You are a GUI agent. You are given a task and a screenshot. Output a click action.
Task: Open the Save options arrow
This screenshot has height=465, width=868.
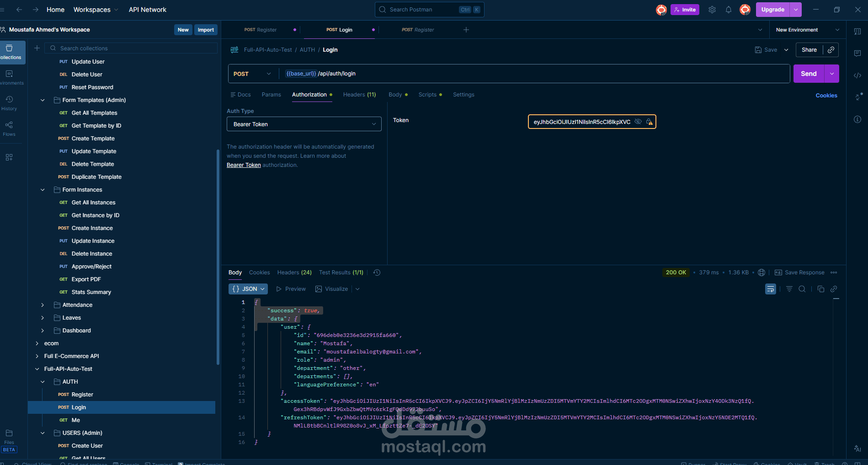click(786, 50)
